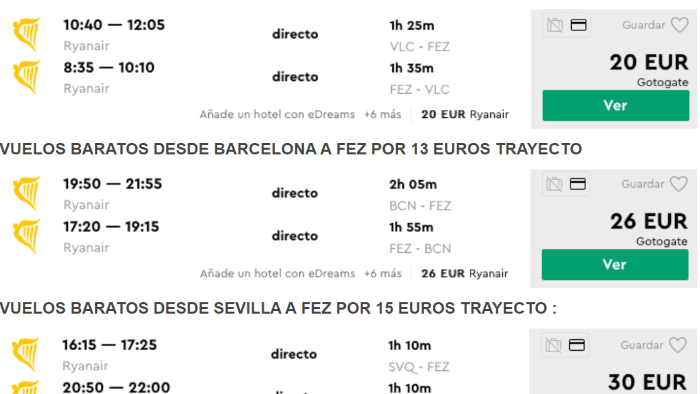Click 'Añade un hotel con eDreams' under the VLC flight
The width and height of the screenshot is (700, 394).
277,115
